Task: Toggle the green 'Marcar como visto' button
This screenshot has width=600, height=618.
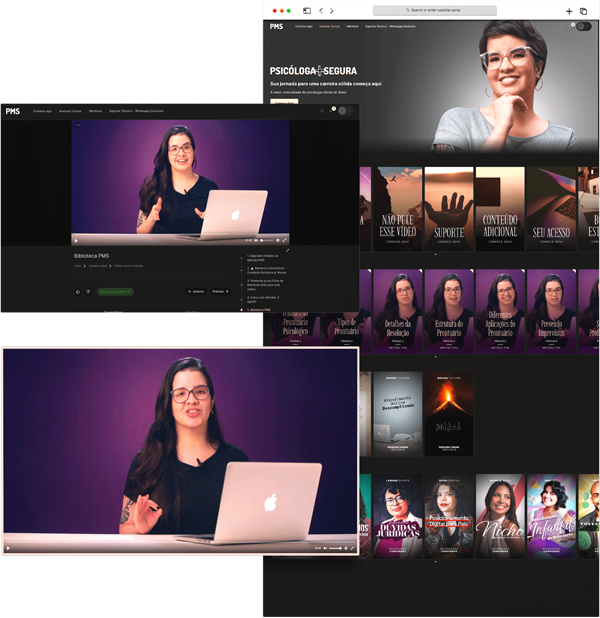Action: (116, 292)
